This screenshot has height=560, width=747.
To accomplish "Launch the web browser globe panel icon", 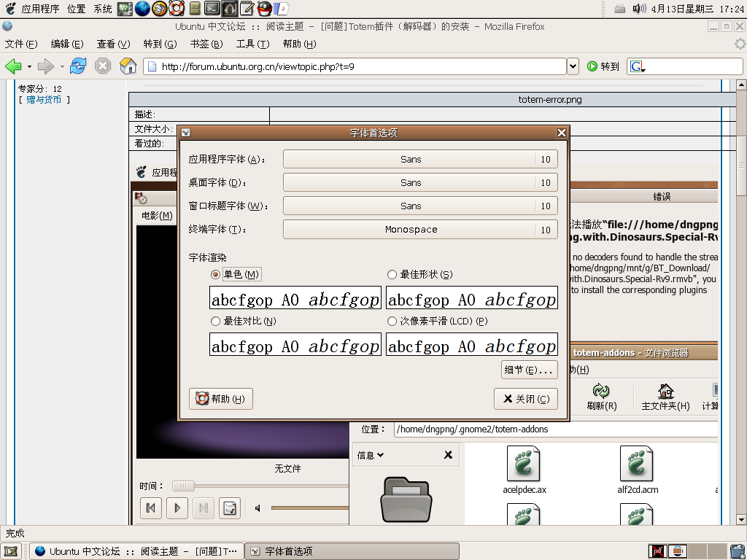I will click(142, 9).
